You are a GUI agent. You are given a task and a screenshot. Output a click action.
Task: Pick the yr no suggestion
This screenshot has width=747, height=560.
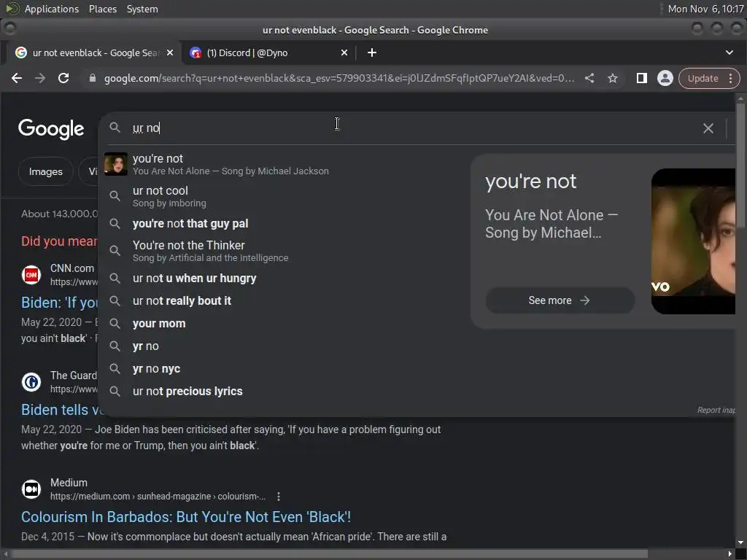coord(284,346)
